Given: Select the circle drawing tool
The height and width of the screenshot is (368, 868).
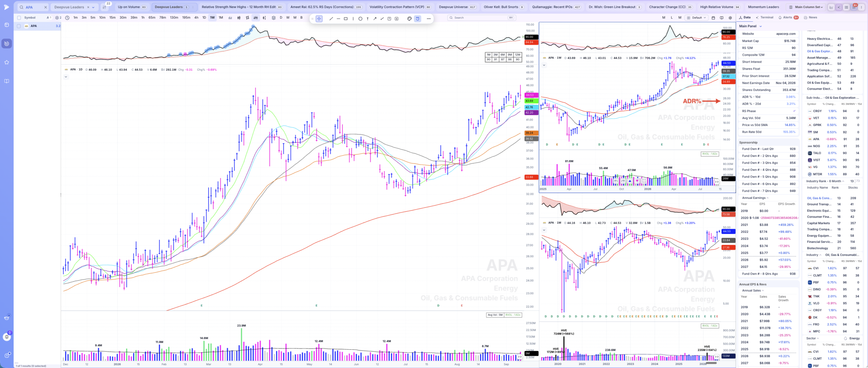Looking at the screenshot, I should tap(360, 19).
